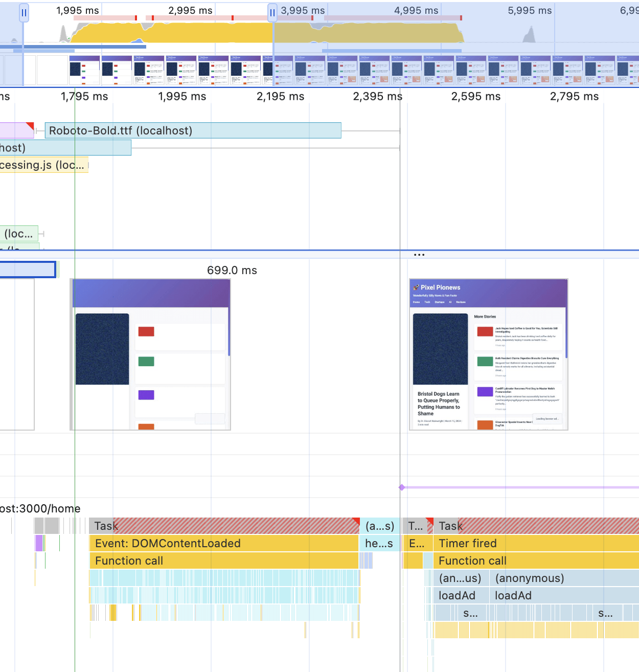Image resolution: width=639 pixels, height=672 pixels.
Task: Click the right overview range handle
Action: tap(272, 13)
